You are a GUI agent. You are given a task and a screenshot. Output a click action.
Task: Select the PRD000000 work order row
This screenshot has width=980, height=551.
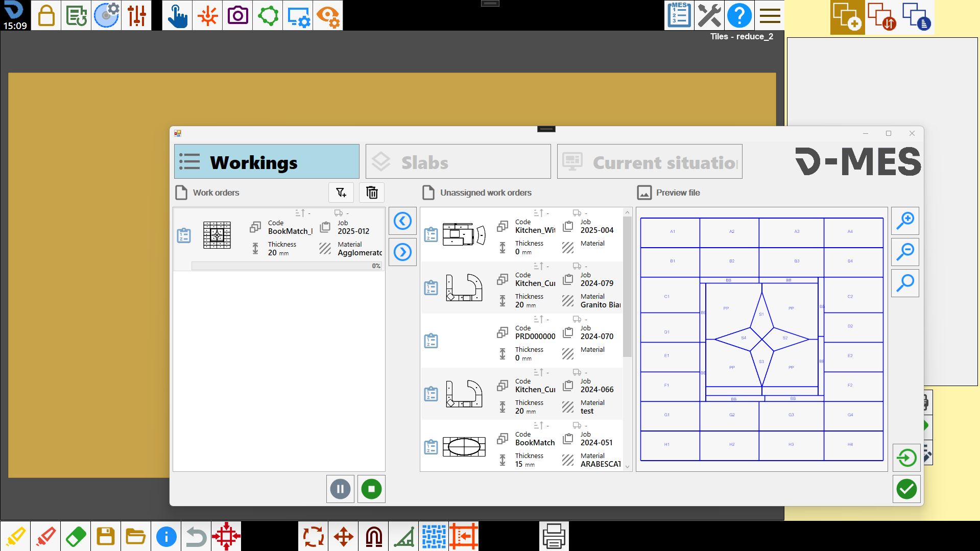click(521, 341)
